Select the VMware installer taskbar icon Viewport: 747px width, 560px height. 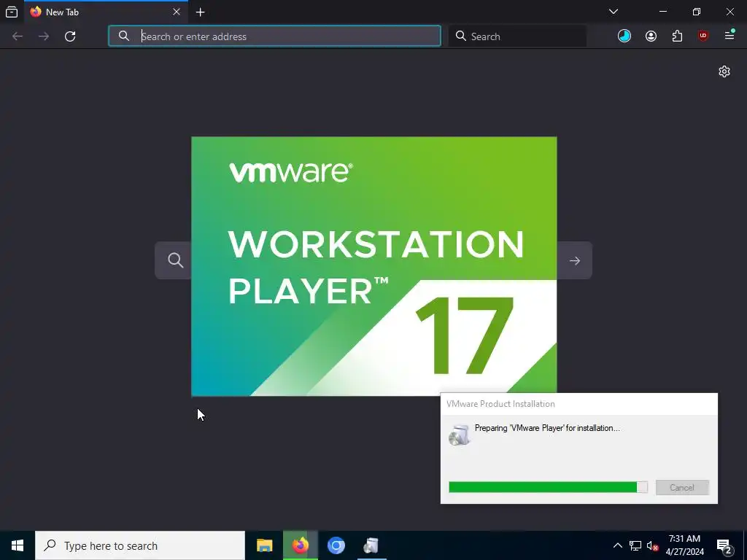[x=371, y=545]
